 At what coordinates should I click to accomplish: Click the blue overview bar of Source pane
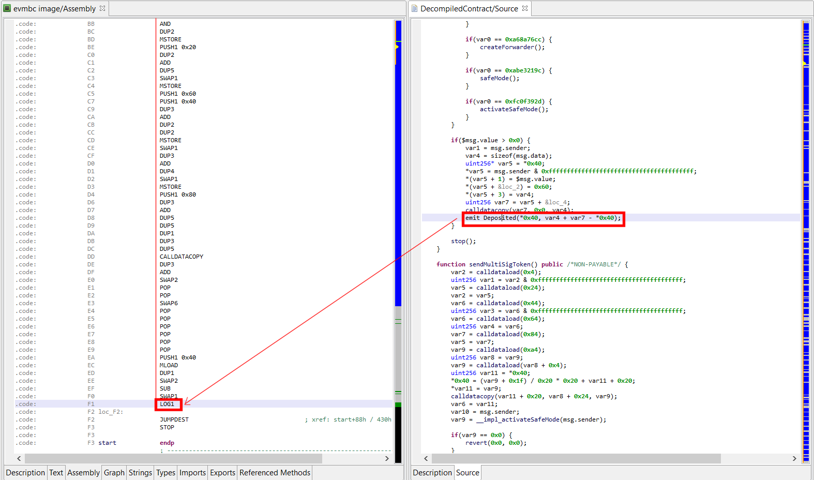click(x=806, y=239)
